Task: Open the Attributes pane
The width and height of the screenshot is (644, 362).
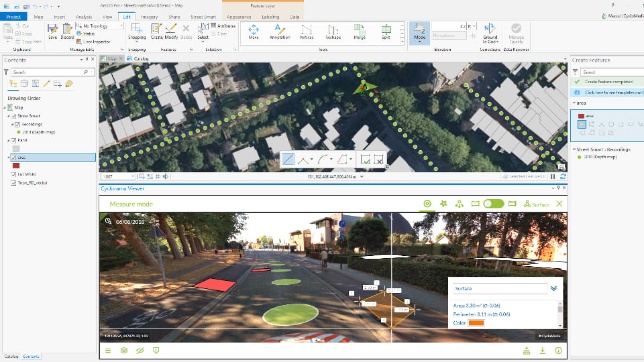Action: [x=223, y=25]
